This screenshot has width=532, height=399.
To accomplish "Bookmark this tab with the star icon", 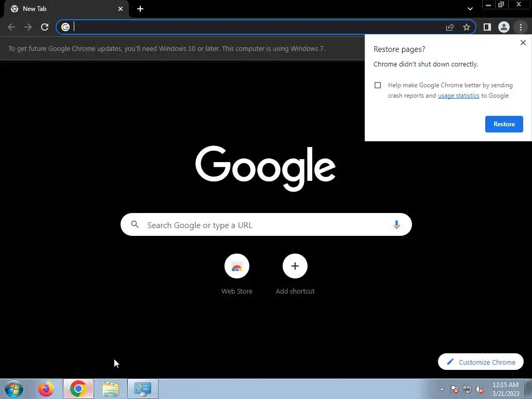I will 467,27.
